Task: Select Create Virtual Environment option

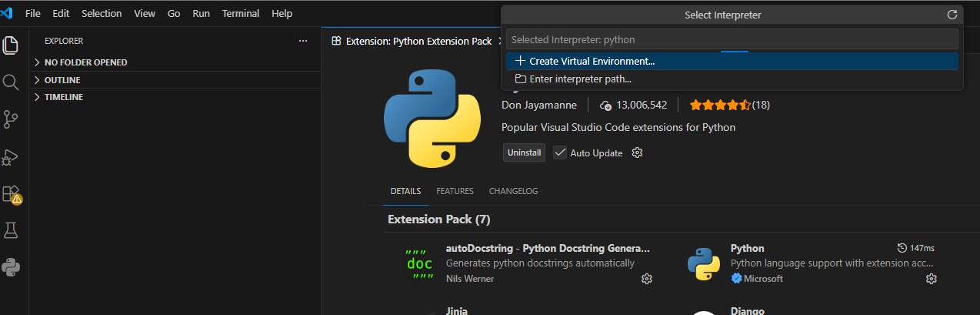Action: click(592, 61)
